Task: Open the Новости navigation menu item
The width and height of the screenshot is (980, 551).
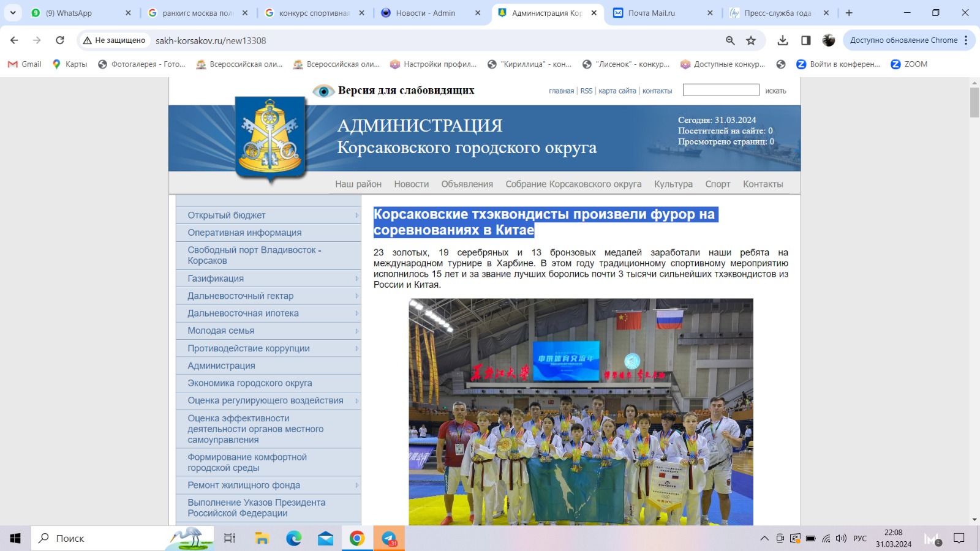Action: 411,184
